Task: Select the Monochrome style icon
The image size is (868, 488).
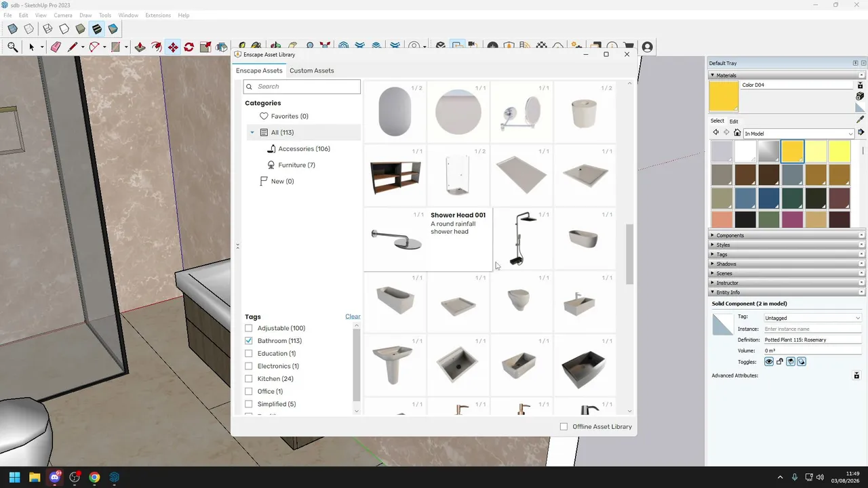Action: point(113,29)
